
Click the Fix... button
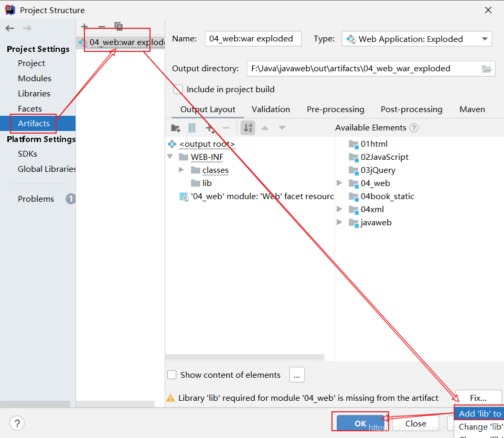478,398
